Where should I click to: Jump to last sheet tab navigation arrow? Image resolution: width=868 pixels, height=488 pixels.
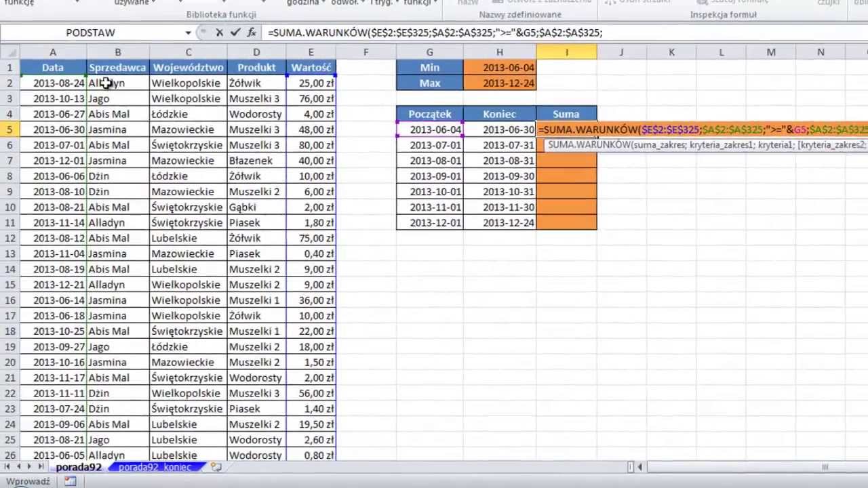(41, 467)
